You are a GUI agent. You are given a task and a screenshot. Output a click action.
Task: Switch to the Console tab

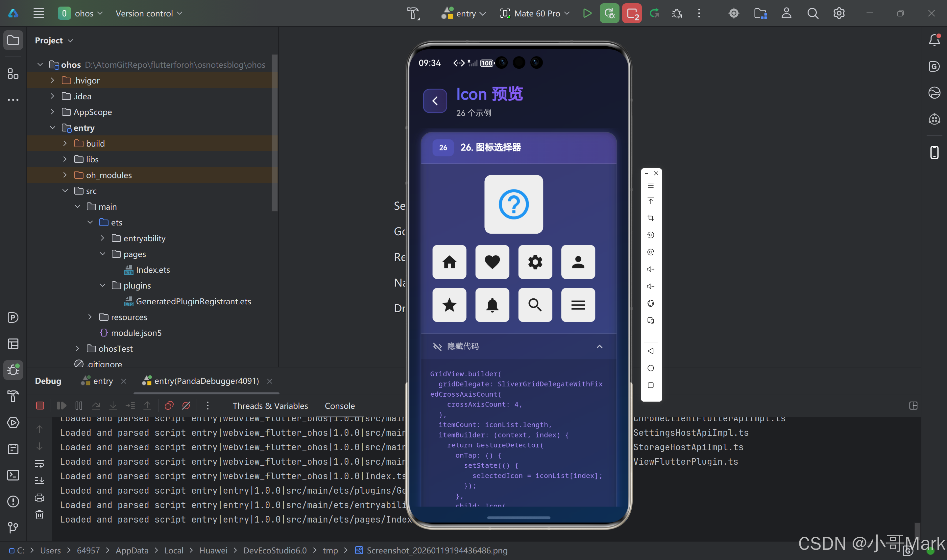coord(339,406)
